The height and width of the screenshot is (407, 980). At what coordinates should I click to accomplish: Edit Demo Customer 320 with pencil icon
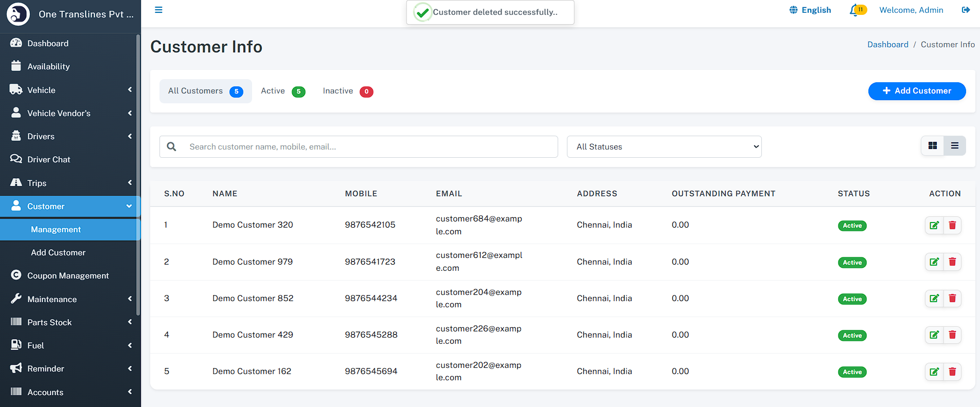click(x=934, y=225)
